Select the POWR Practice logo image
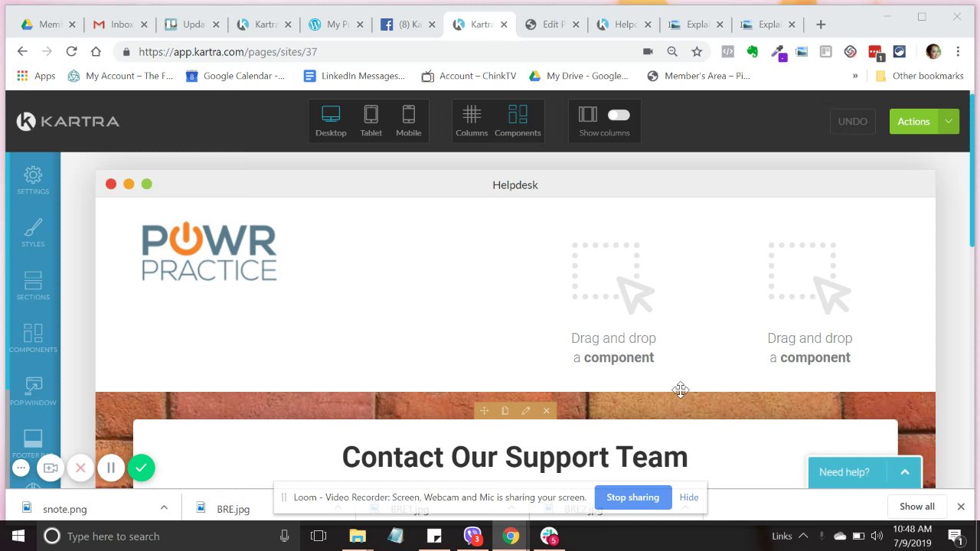 (x=209, y=252)
